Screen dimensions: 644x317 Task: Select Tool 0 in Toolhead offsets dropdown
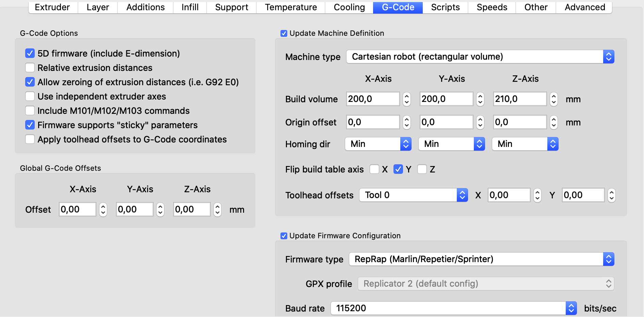click(414, 195)
